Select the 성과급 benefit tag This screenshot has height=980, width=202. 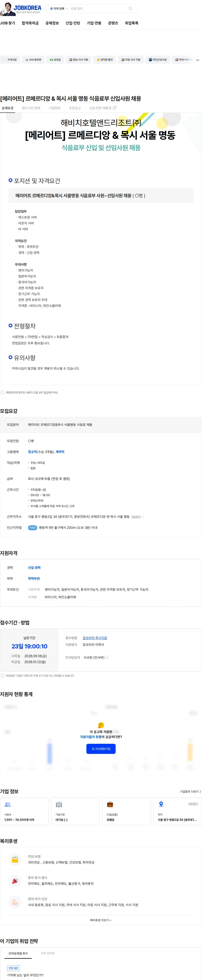tap(55, 60)
